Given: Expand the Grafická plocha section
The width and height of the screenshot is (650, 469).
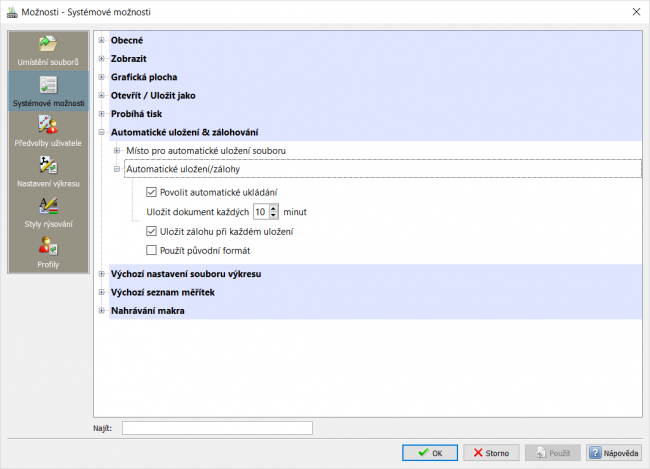Looking at the screenshot, I should (101, 77).
